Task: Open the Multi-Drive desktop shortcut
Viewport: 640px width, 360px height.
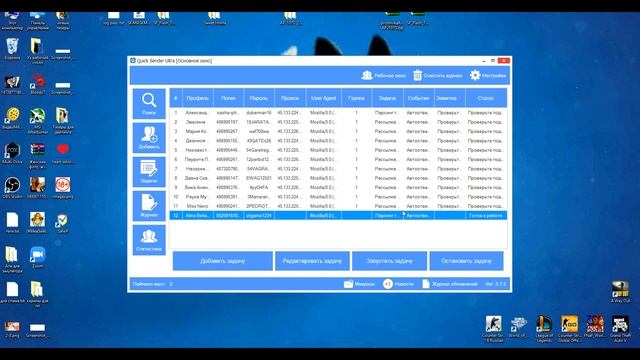Action: 12,153
